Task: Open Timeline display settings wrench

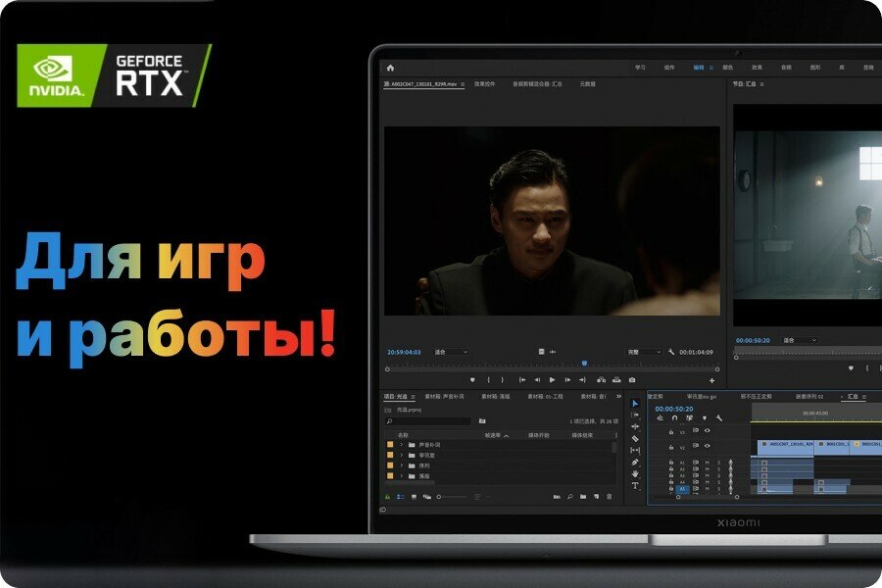Action: tap(719, 418)
